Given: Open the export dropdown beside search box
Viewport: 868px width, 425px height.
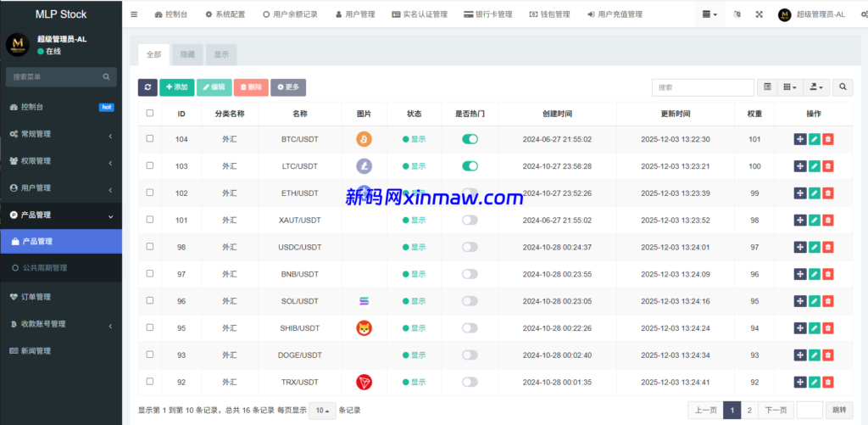Looking at the screenshot, I should point(815,87).
